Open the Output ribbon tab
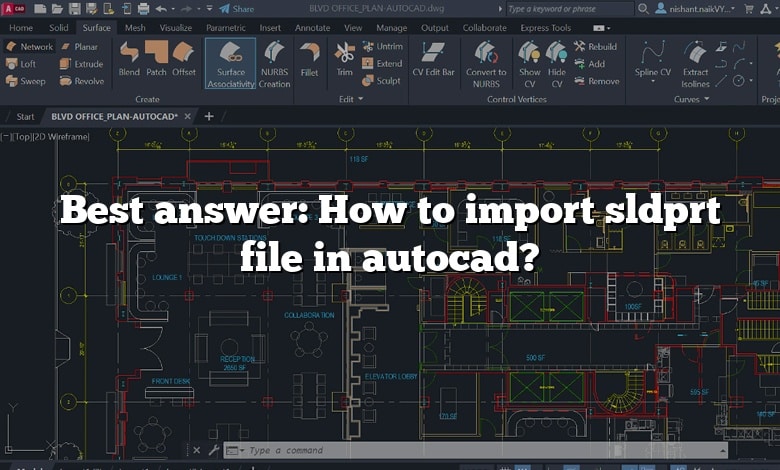The height and width of the screenshot is (470, 780). [x=435, y=28]
